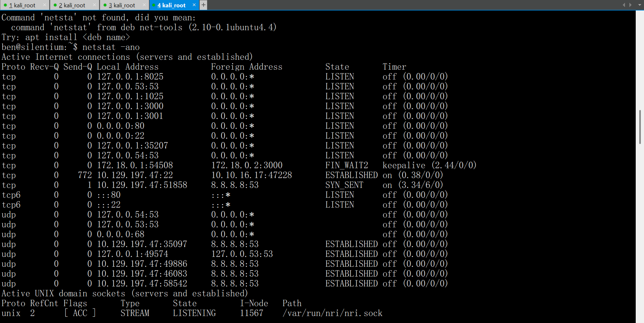Click the keepalive (2.44/0/0) timer
The image size is (644, 323).
[x=429, y=165]
